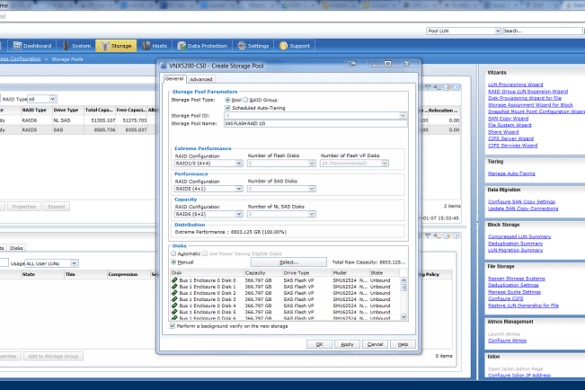The height and width of the screenshot is (390, 585).
Task: Switch to the General tab
Action: click(174, 79)
